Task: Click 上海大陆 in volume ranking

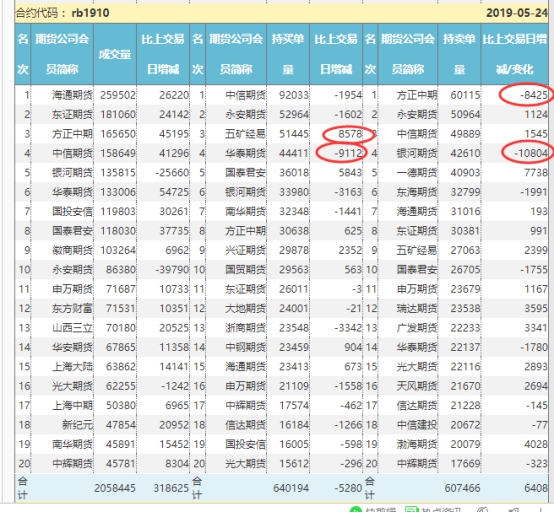Action: [x=72, y=367]
